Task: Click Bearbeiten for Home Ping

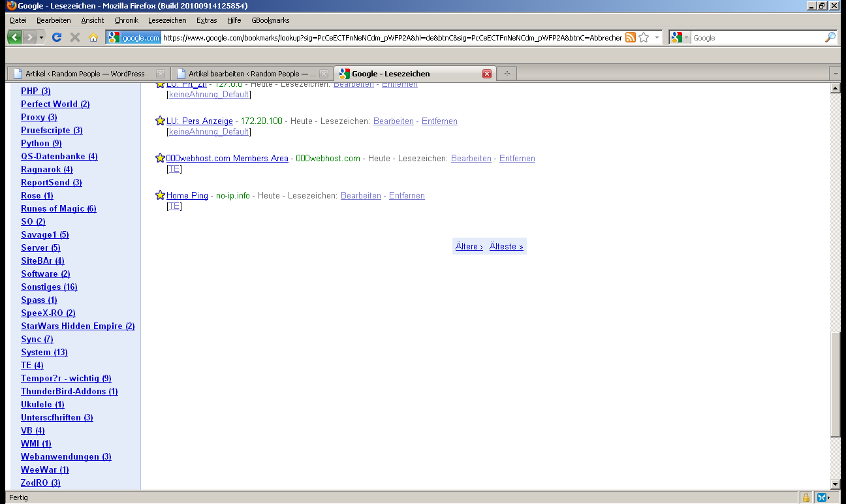Action: (x=361, y=196)
